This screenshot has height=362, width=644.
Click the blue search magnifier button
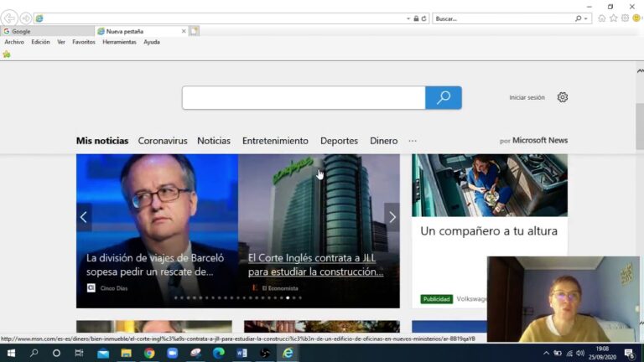pos(444,98)
